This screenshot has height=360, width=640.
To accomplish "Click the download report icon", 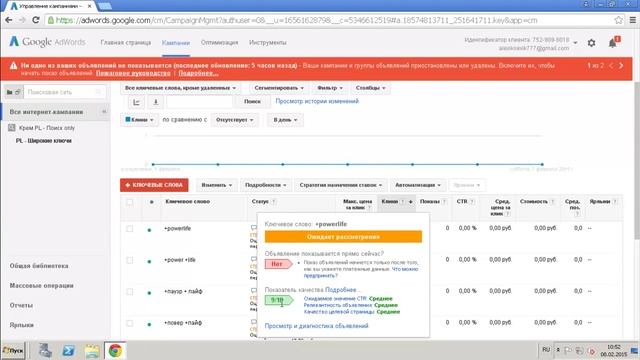I will (x=155, y=102).
